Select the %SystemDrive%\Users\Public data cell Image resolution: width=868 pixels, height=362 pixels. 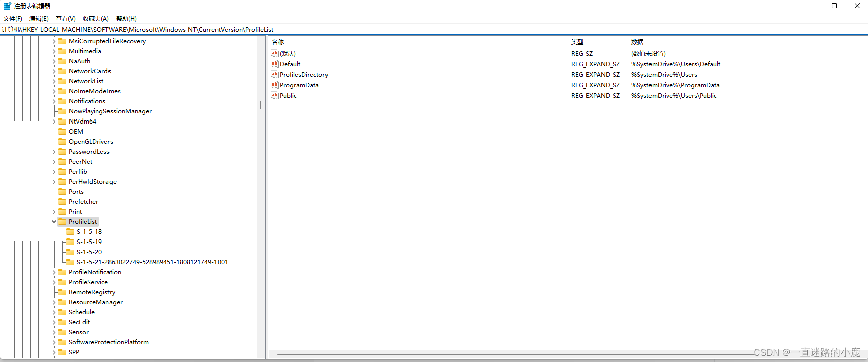tap(674, 95)
